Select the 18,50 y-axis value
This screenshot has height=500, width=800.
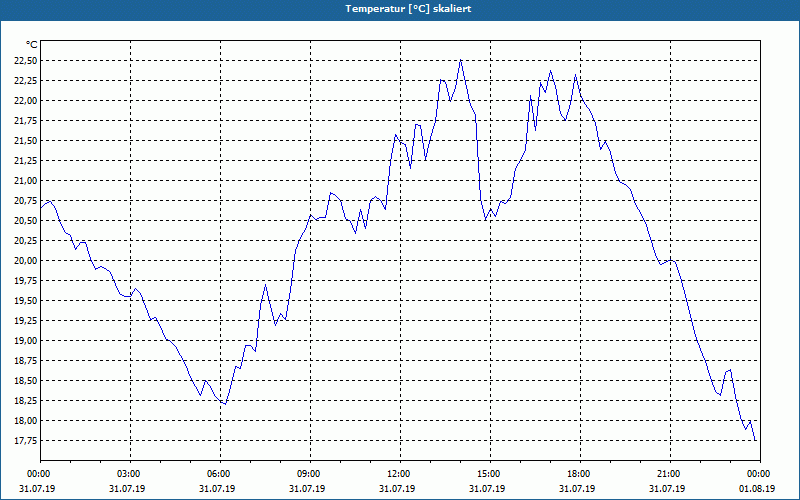tap(26, 381)
